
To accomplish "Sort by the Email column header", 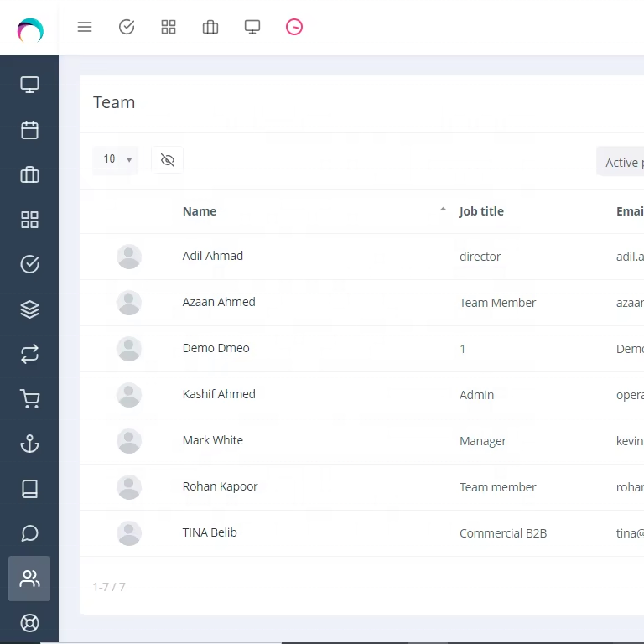I will click(630, 211).
